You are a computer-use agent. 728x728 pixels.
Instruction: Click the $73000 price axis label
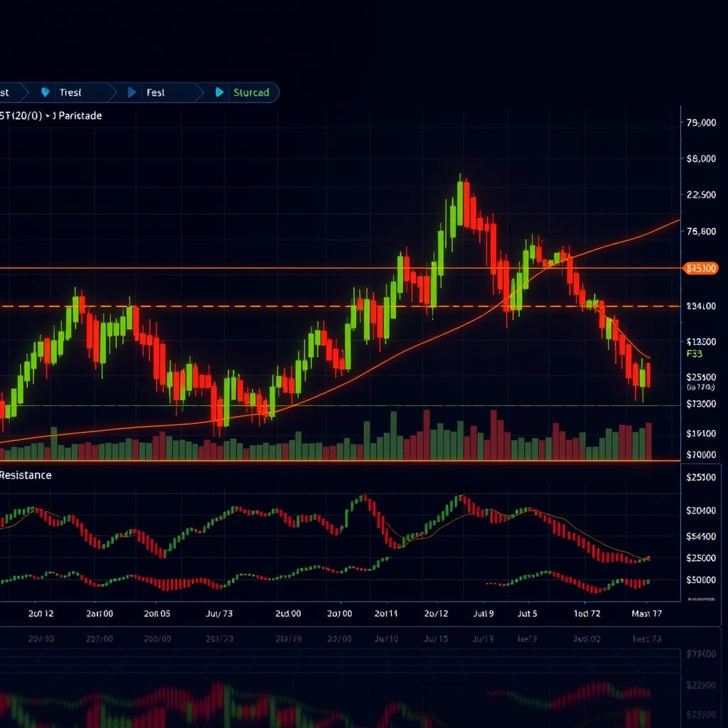pyautogui.click(x=701, y=404)
